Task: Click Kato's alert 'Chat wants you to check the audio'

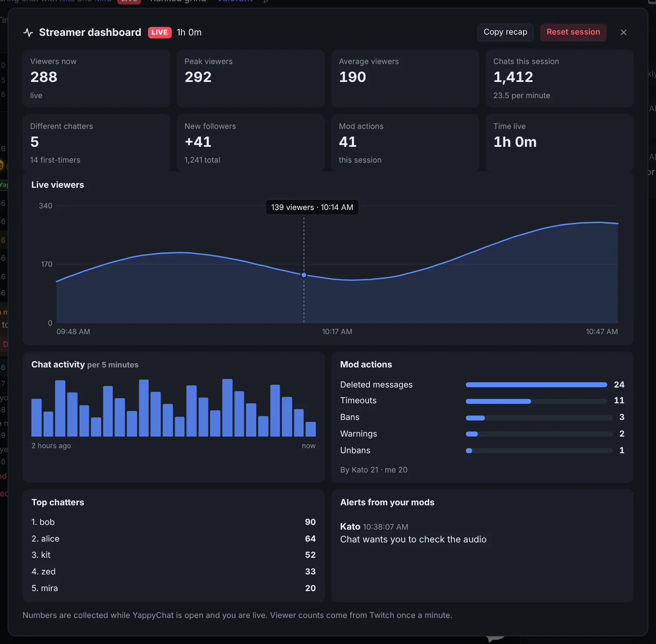Action: [413, 540]
